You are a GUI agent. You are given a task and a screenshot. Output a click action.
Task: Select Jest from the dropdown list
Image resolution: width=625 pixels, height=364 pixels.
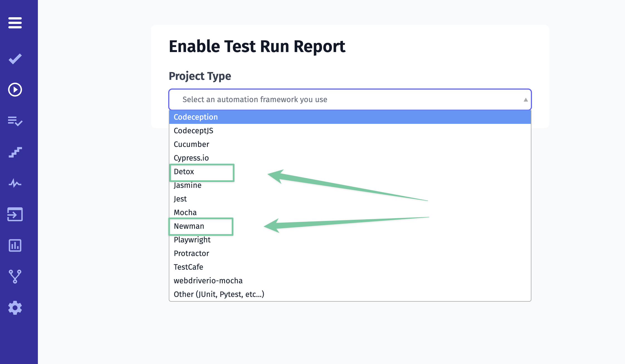tap(350, 199)
